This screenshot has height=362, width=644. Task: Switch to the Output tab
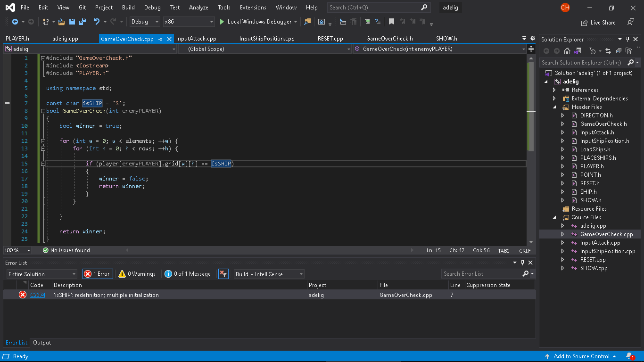42,343
